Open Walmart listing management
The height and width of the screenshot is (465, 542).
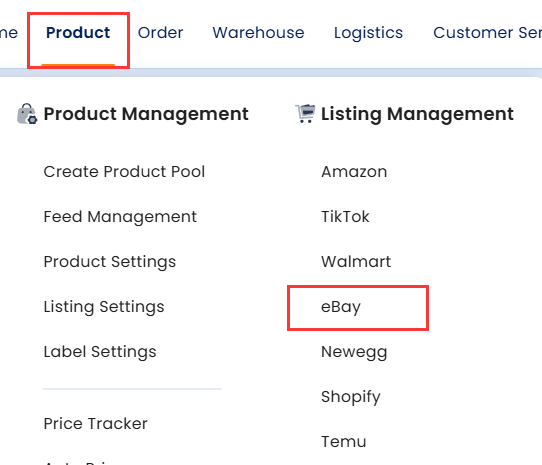[x=356, y=262]
